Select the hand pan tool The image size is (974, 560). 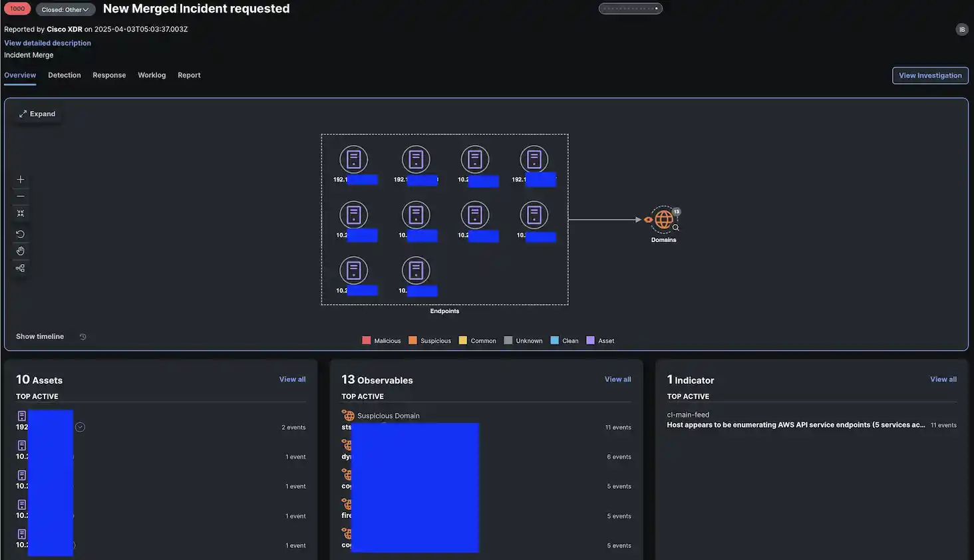21,251
